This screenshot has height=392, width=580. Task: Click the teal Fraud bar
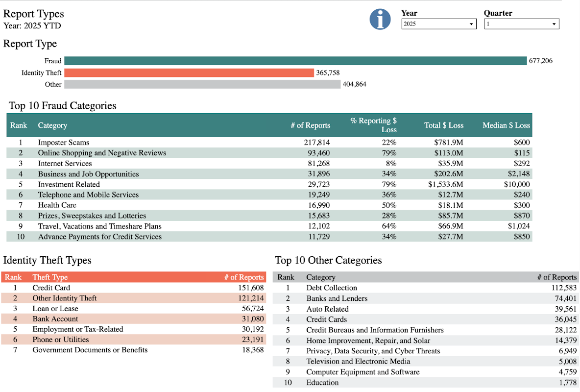[x=295, y=61]
